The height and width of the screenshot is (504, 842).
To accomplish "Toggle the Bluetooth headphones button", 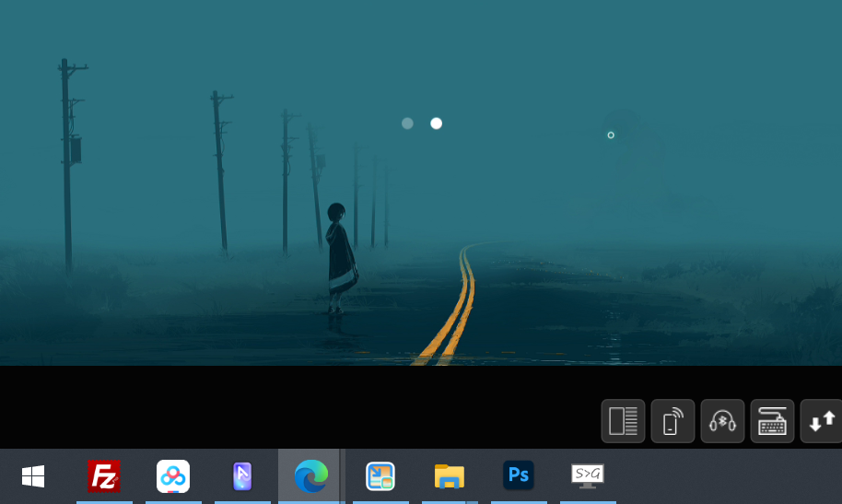I will coord(722,422).
